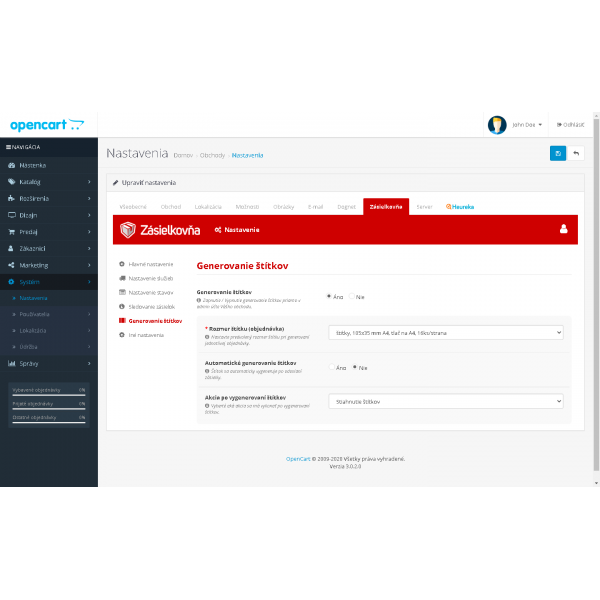Image resolution: width=600 pixels, height=600 pixels.
Task: Click the Nastavenie stavov table icon
Action: tap(122, 292)
